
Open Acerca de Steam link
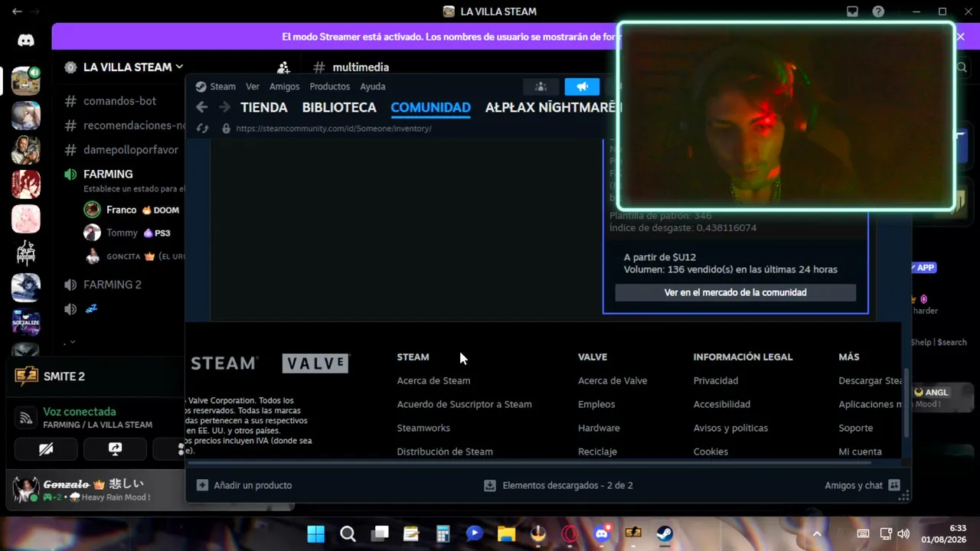pyautogui.click(x=433, y=380)
